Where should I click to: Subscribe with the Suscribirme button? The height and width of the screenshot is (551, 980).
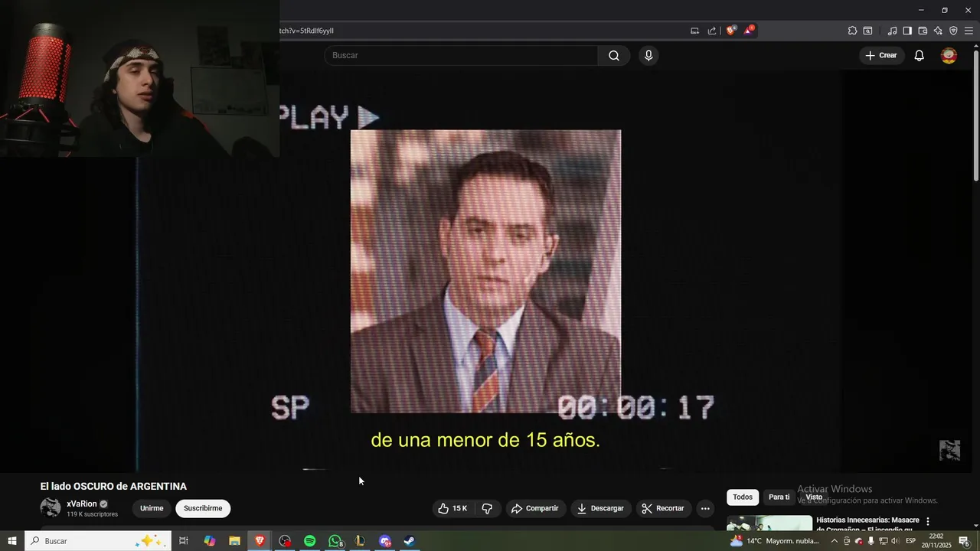pyautogui.click(x=203, y=508)
